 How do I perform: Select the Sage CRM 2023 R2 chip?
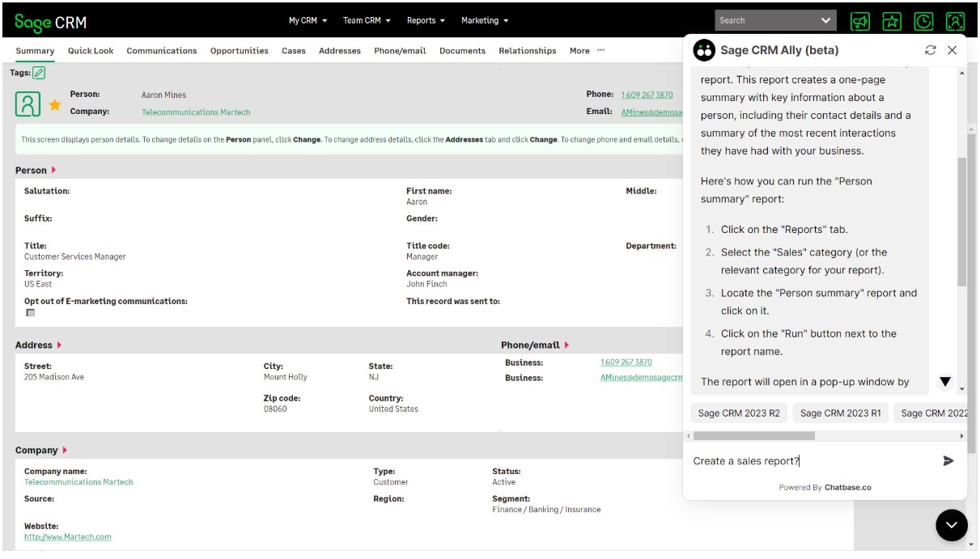pos(739,413)
